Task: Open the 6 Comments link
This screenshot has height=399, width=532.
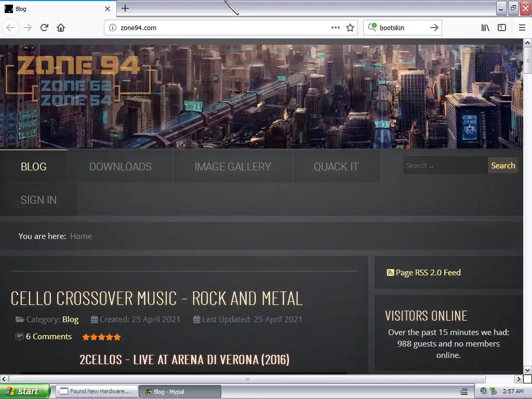Action: coord(49,337)
